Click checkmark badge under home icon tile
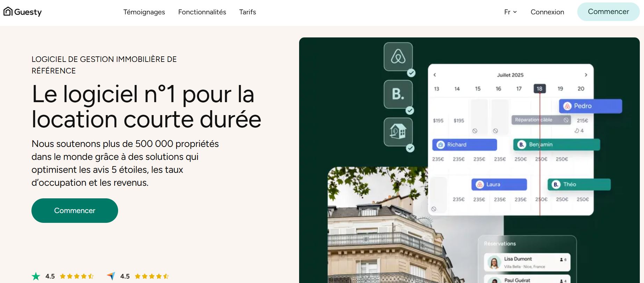Screen dimensions: 644x283 (x=410, y=148)
